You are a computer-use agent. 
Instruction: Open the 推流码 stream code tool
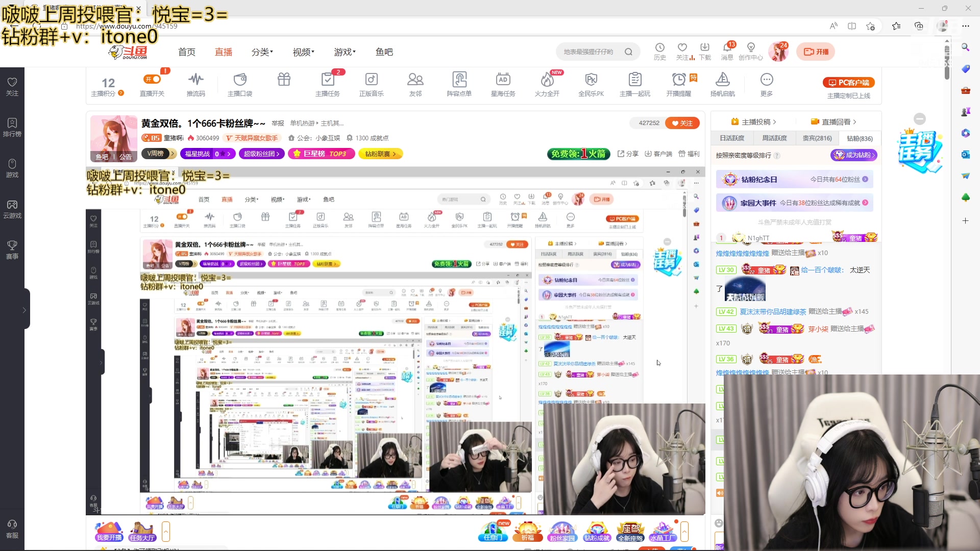click(196, 83)
